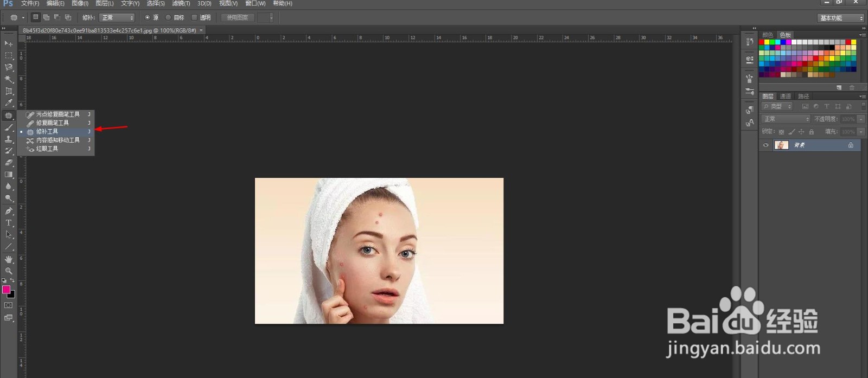Select the 目标 (Destination) radio button
Image resolution: width=868 pixels, height=378 pixels.
(x=168, y=17)
